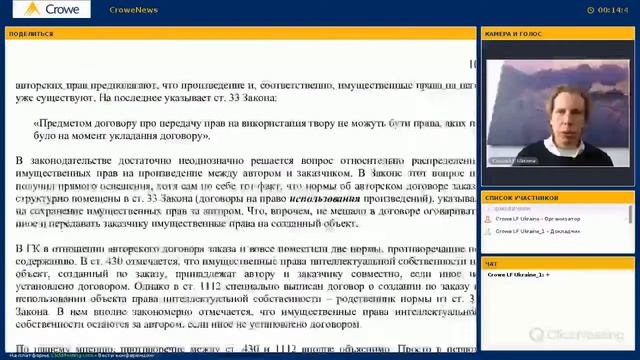Click the СПИСОК УЧАСТНИКОВ panel header
The width and height of the screenshot is (640, 360).
558,198
